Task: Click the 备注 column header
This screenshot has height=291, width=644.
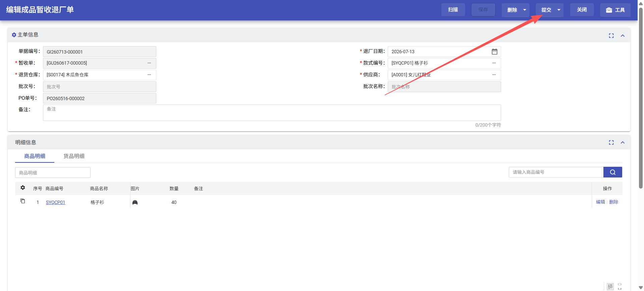Action: click(199, 189)
